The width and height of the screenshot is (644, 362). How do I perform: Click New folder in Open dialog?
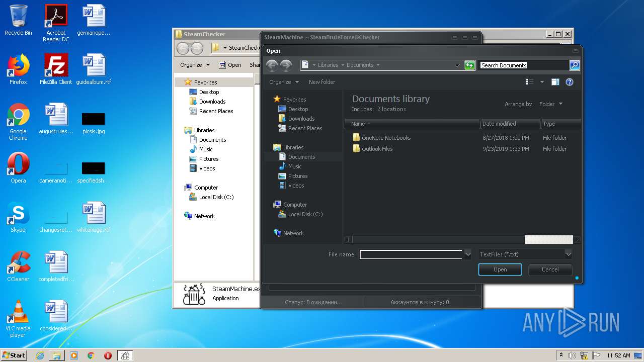322,82
